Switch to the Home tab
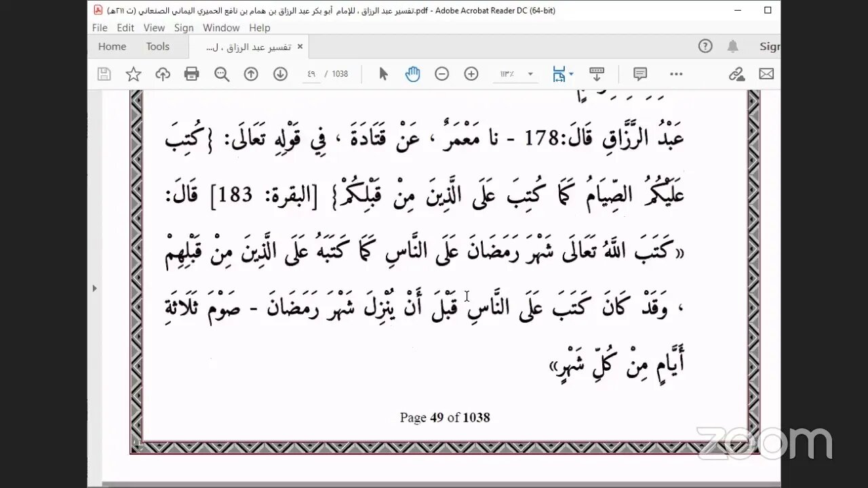 (x=112, y=46)
